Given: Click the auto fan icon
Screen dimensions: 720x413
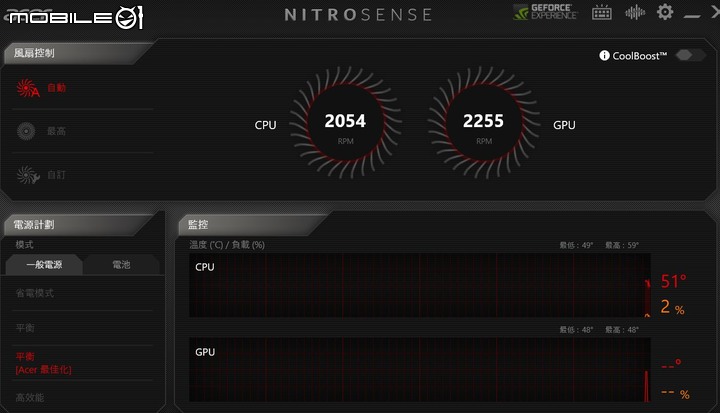Looking at the screenshot, I should coord(28,88).
